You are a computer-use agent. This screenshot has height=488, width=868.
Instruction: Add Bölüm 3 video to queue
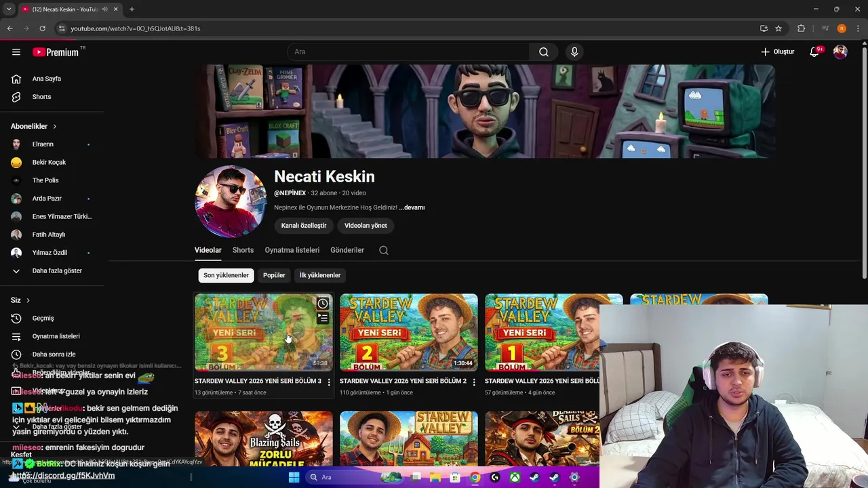(x=323, y=319)
